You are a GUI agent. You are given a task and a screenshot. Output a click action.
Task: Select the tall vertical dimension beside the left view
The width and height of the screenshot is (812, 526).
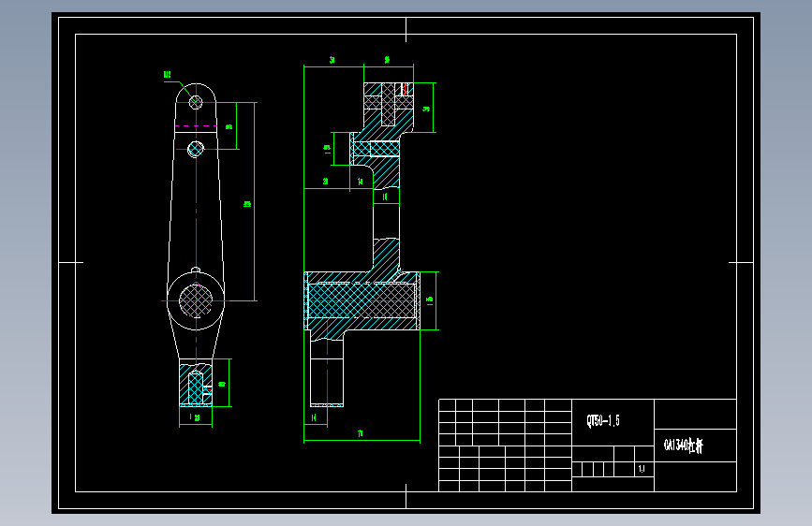click(x=247, y=204)
